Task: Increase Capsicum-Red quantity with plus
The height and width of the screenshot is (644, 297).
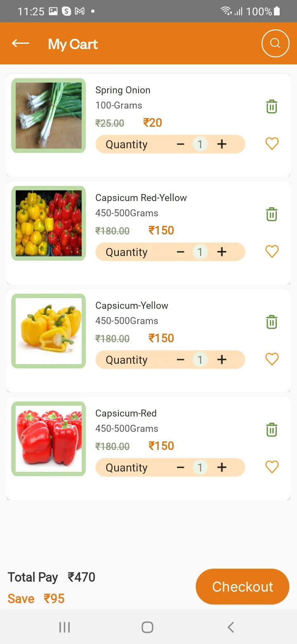Action: 222,467
